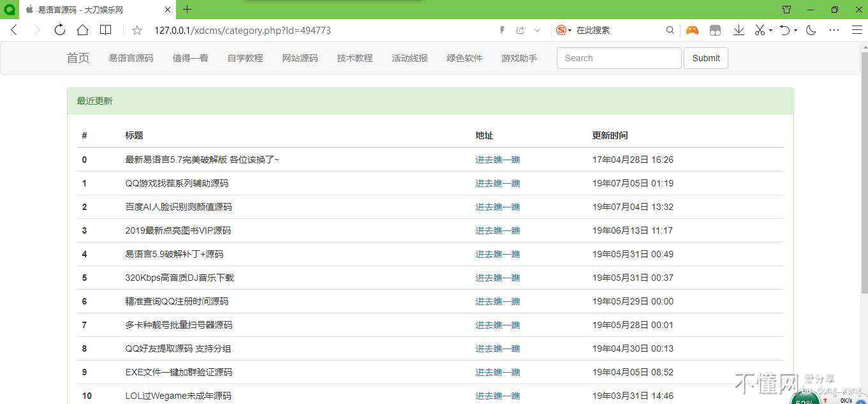Open the browser home page icon
868x404 pixels.
pyautogui.click(x=82, y=30)
